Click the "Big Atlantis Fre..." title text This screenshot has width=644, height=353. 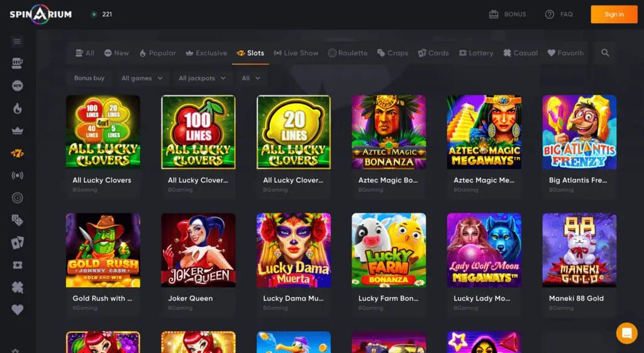(x=578, y=180)
